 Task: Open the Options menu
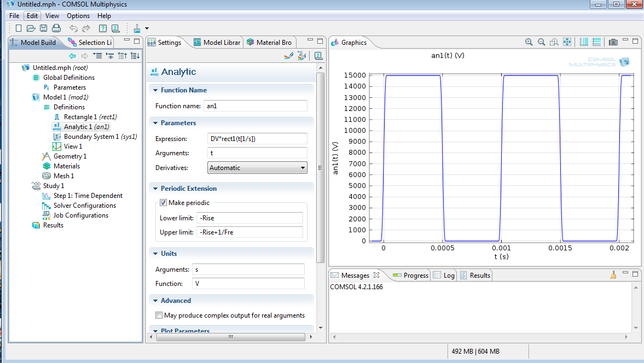pos(78,16)
